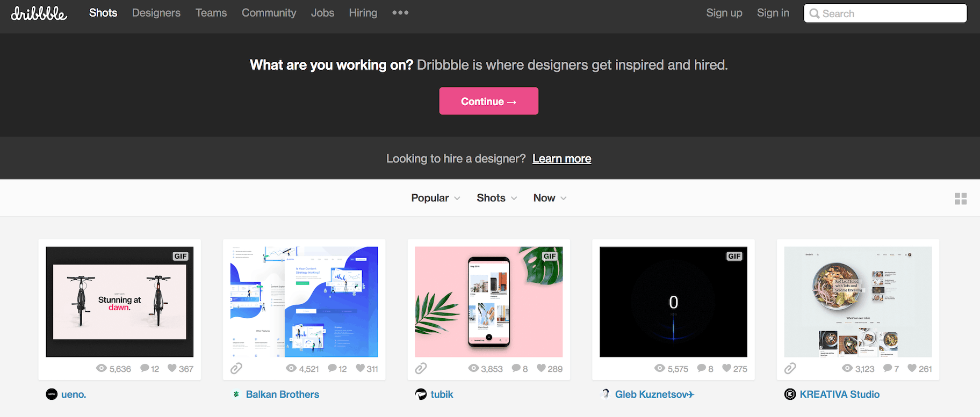The image size is (980, 417).
Task: Switch shots layout with the grid view icon
Action: 961,199
